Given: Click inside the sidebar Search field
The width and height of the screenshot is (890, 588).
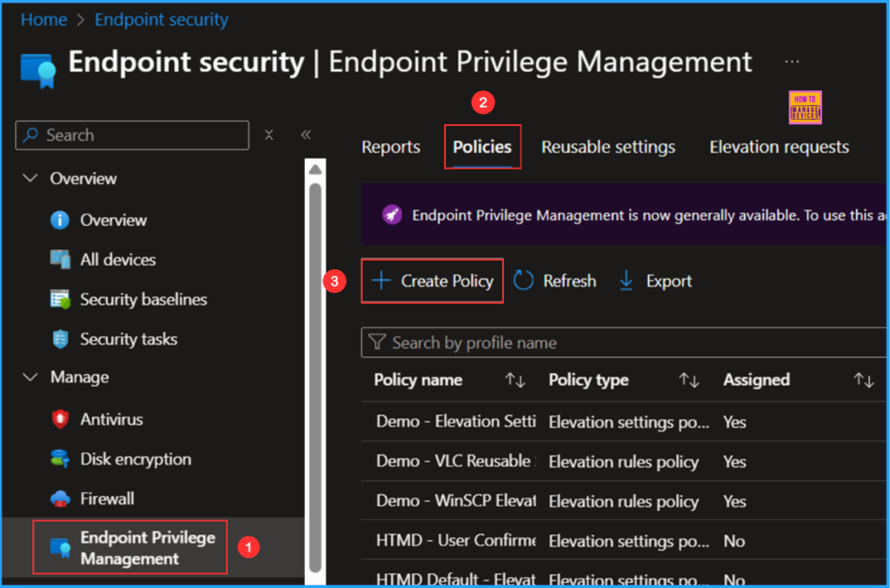Looking at the screenshot, I should [130, 135].
